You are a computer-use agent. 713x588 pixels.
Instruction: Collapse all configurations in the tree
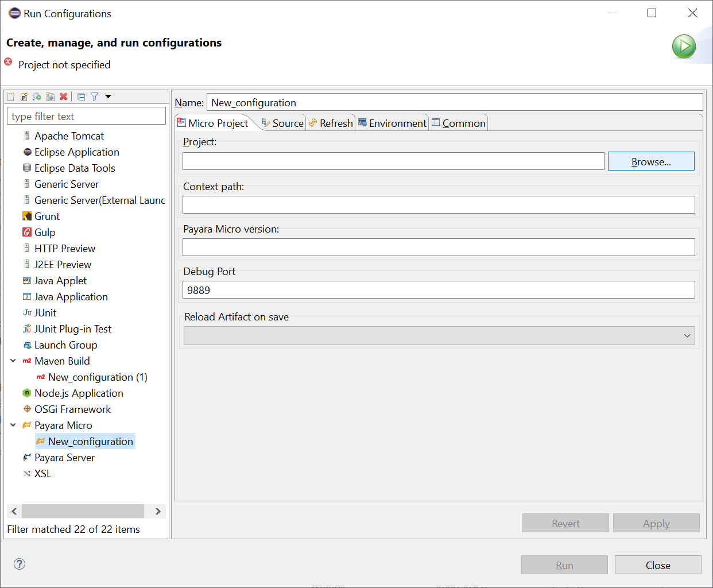point(82,97)
